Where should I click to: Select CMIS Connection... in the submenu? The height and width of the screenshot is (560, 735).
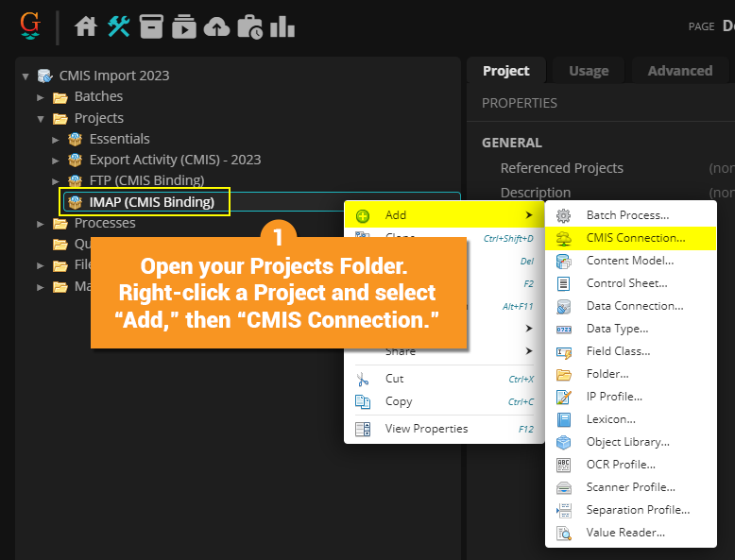click(x=630, y=238)
